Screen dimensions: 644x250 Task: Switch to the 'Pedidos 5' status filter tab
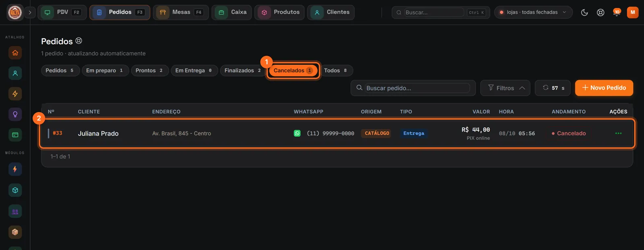click(60, 70)
